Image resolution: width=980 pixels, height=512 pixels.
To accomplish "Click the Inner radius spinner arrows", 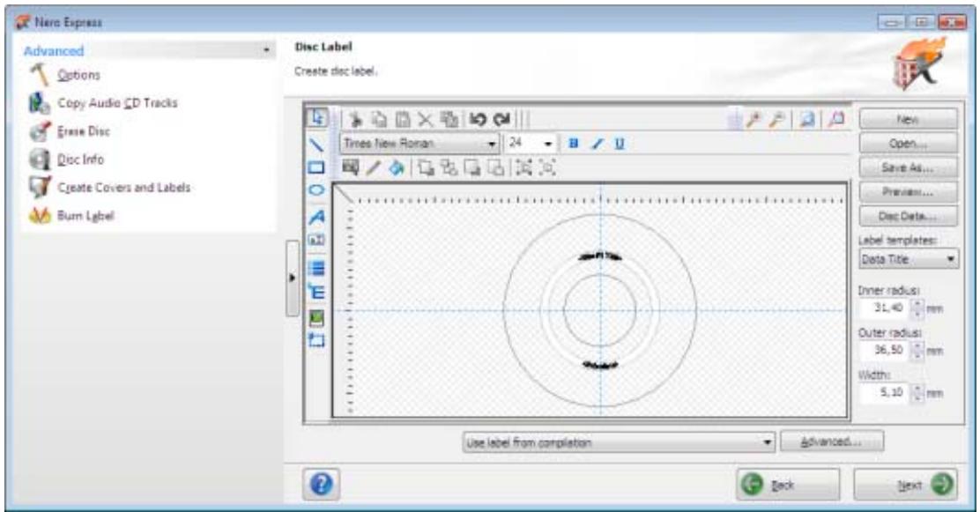I will tap(917, 308).
